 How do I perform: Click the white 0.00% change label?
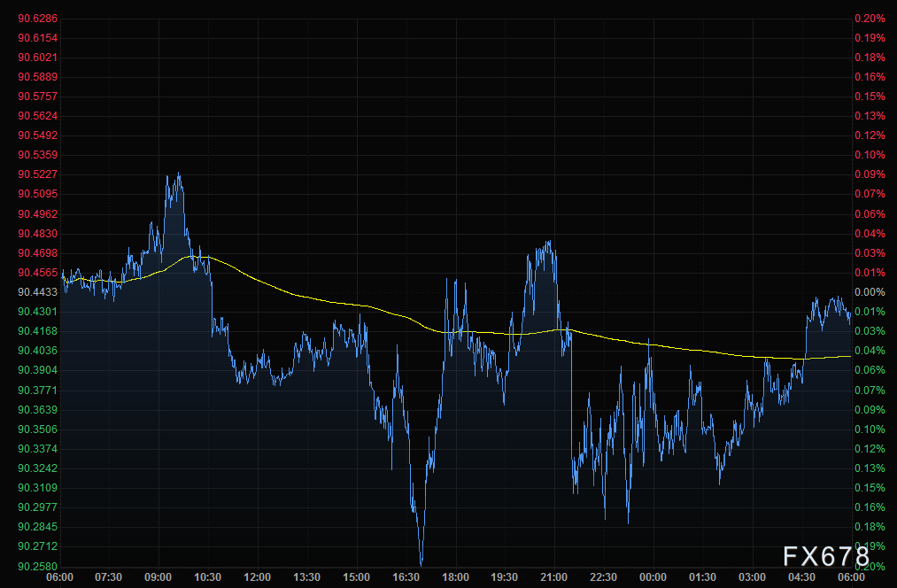870,291
